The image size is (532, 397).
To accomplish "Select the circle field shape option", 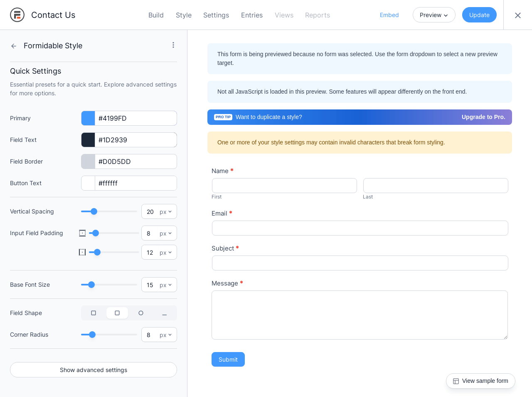I will tap(141, 313).
